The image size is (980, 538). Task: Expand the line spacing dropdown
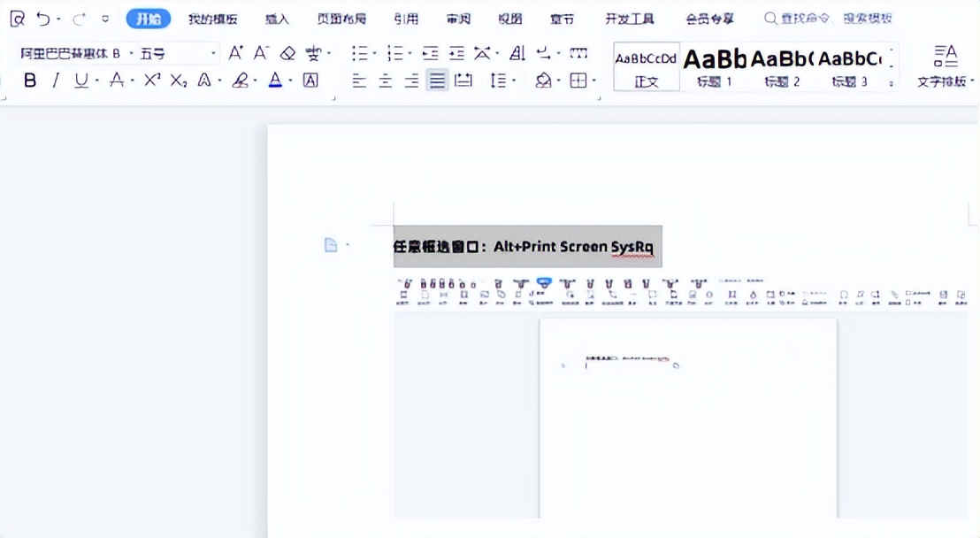[510, 80]
